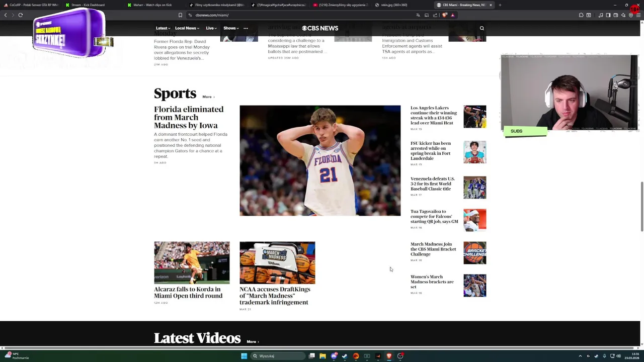Open File Explorer from taskbar
This screenshot has height=362, width=644.
(323, 356)
